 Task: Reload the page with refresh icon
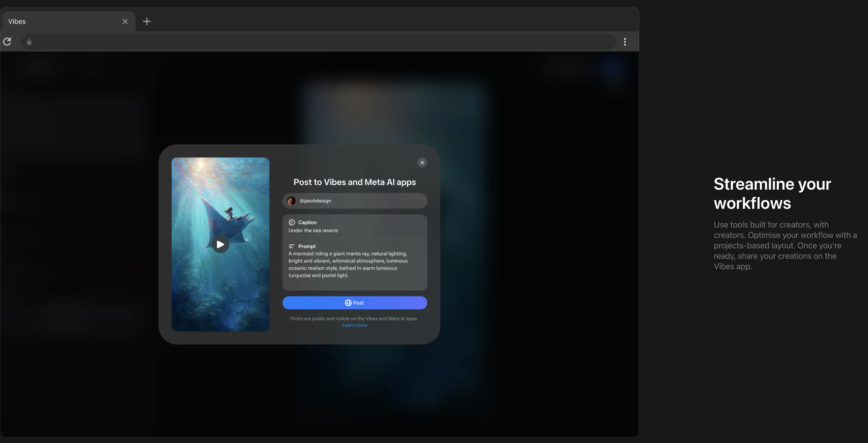[7, 41]
